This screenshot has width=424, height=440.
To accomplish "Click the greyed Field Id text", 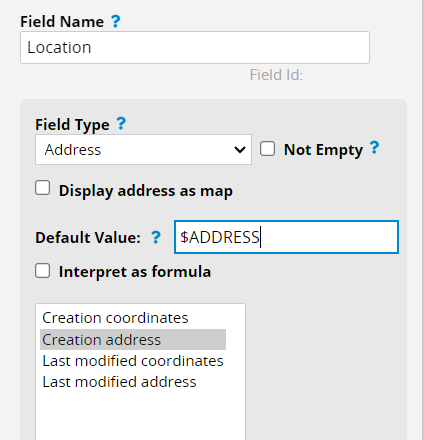I will click(276, 75).
